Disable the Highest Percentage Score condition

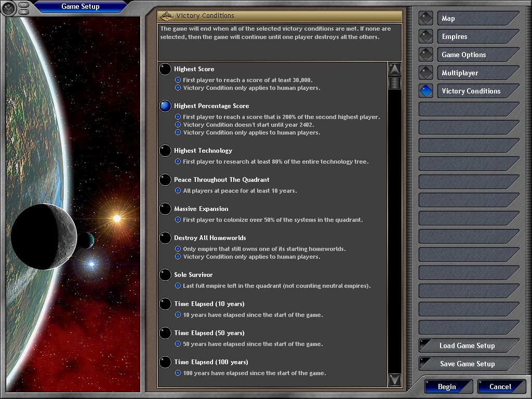pyautogui.click(x=165, y=106)
